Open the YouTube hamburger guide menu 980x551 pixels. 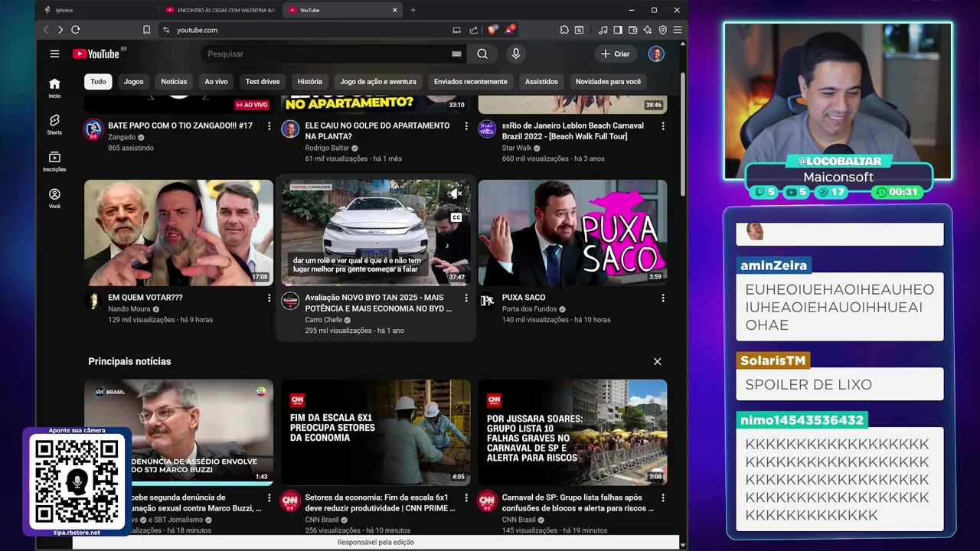(x=54, y=54)
